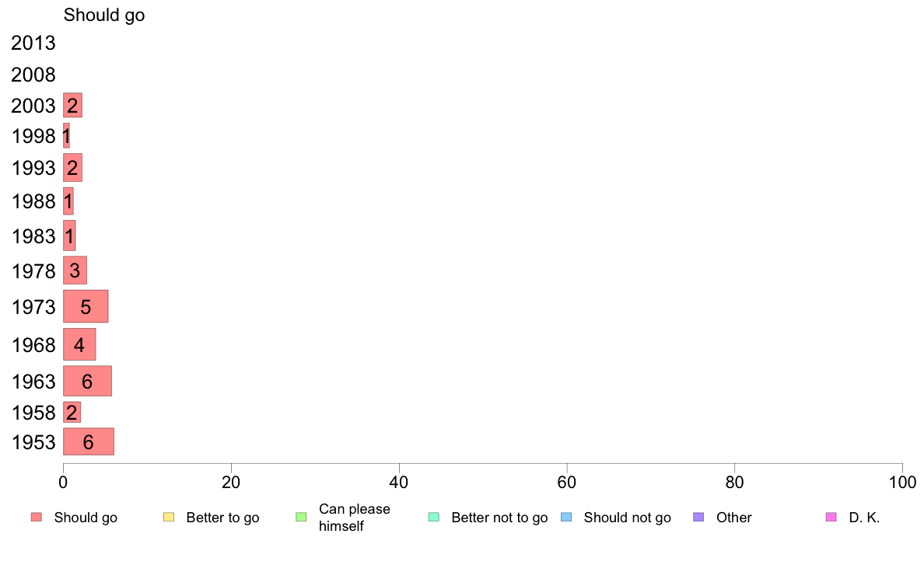Select the 1958 bar showing 2

click(x=72, y=413)
